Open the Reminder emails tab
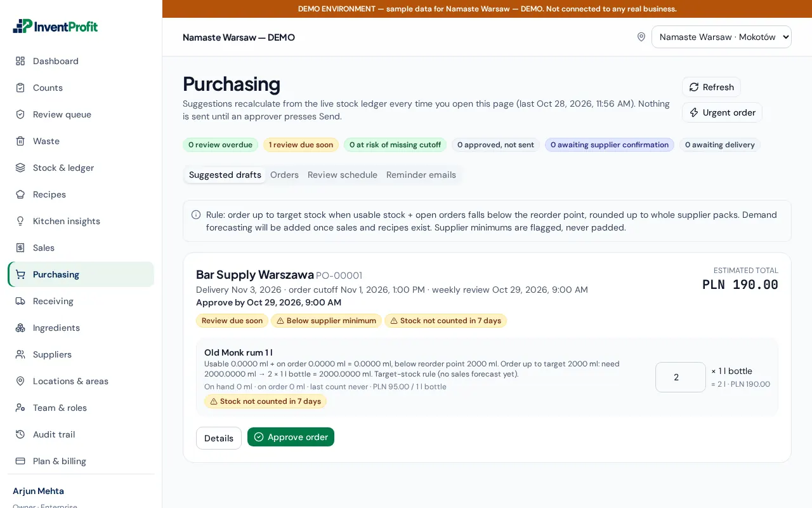The width and height of the screenshot is (812, 508). pos(421,175)
